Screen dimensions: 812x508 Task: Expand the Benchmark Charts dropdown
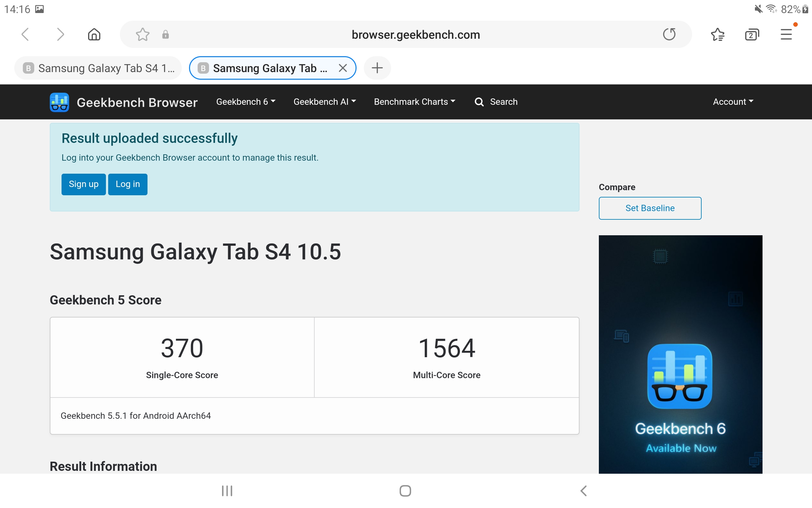click(x=414, y=102)
